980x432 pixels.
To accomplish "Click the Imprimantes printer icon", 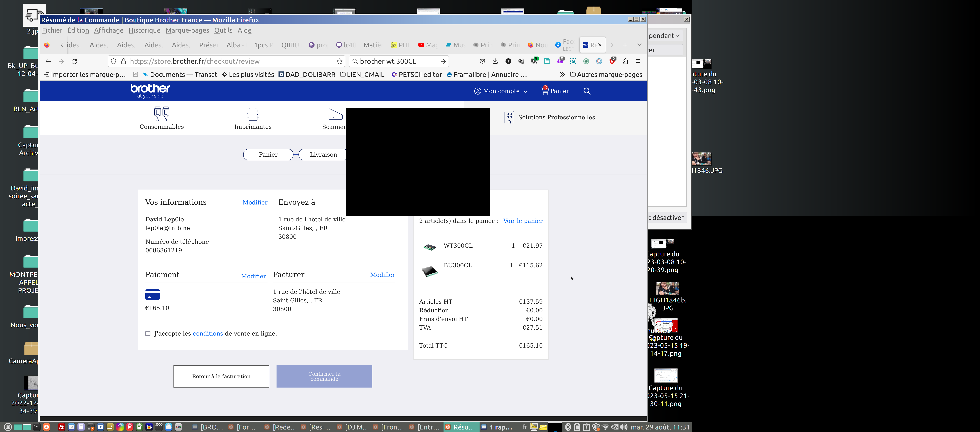I will [253, 114].
